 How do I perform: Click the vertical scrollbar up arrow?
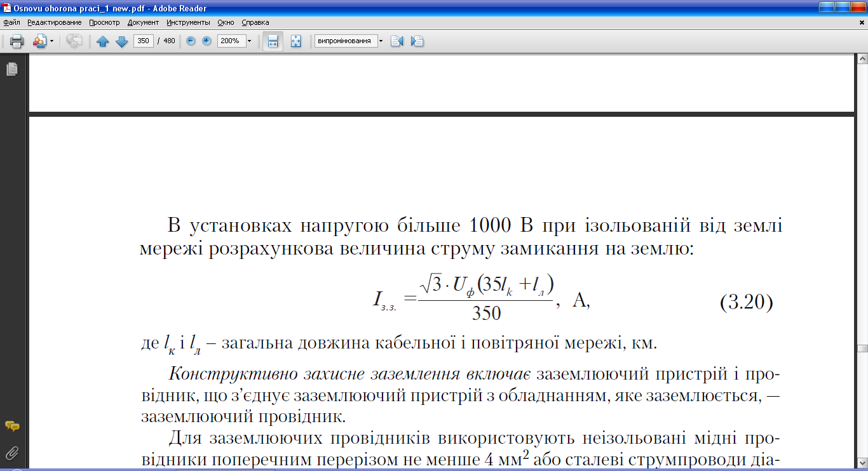[862, 59]
